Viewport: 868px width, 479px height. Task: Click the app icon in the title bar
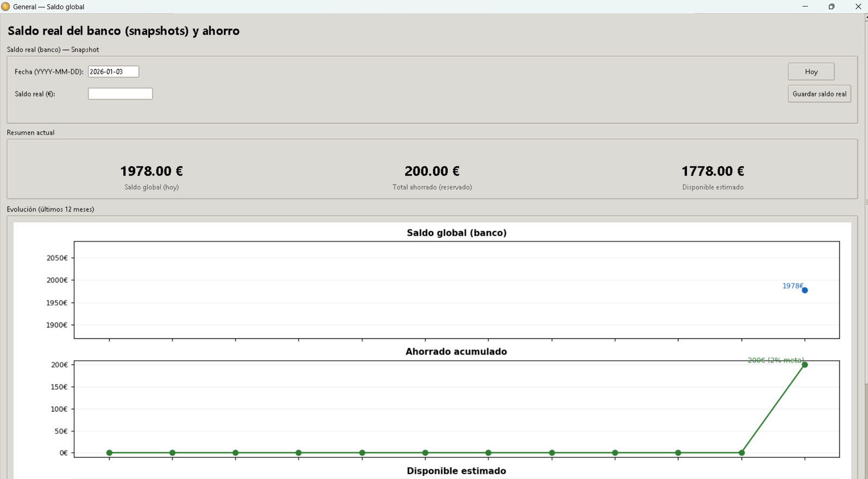pos(6,7)
